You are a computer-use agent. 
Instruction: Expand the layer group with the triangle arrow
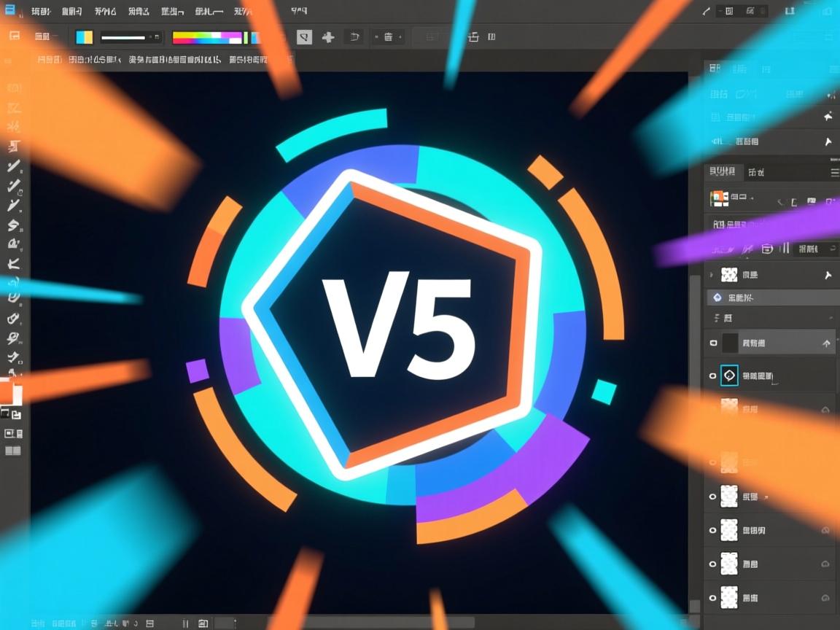tap(712, 275)
